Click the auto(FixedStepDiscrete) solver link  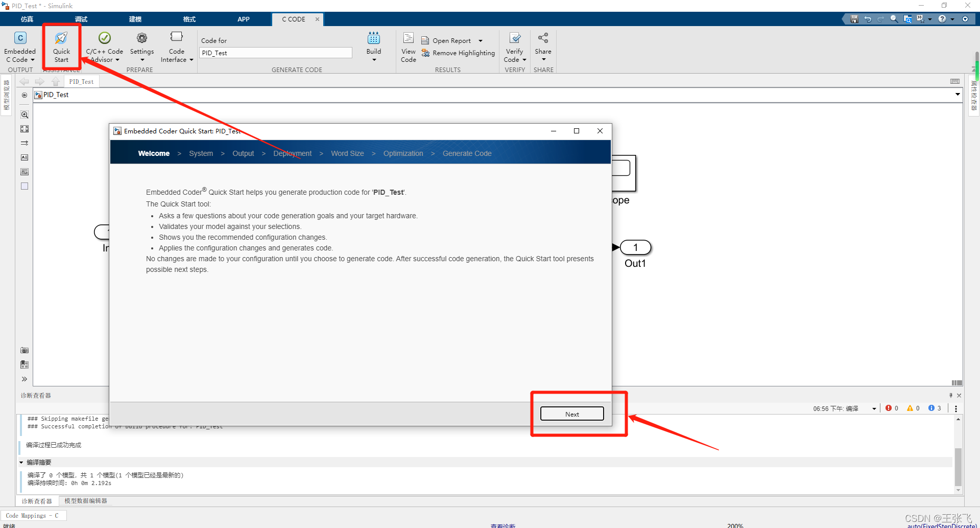[942, 525]
